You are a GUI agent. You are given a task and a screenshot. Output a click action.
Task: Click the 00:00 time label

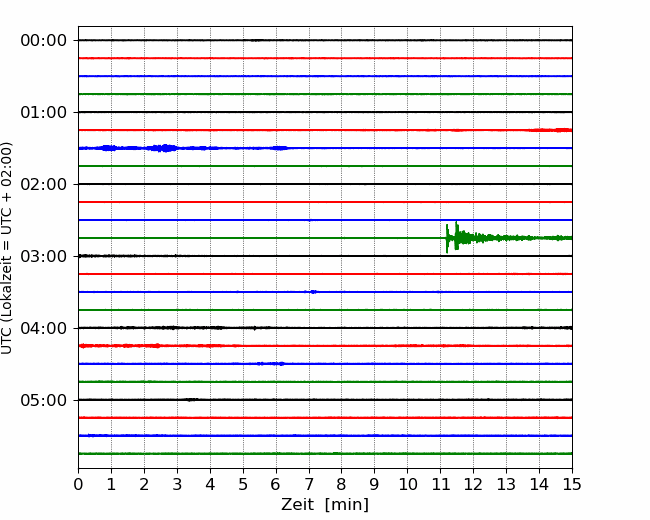coord(44,41)
